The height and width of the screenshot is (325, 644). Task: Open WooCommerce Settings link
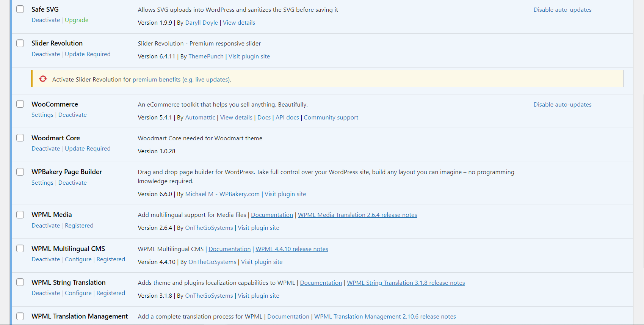coord(42,115)
